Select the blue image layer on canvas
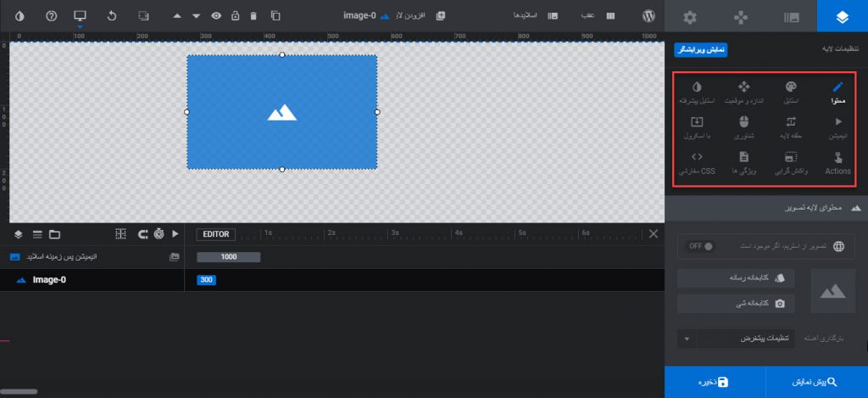The width and height of the screenshot is (868, 398). coord(281,112)
